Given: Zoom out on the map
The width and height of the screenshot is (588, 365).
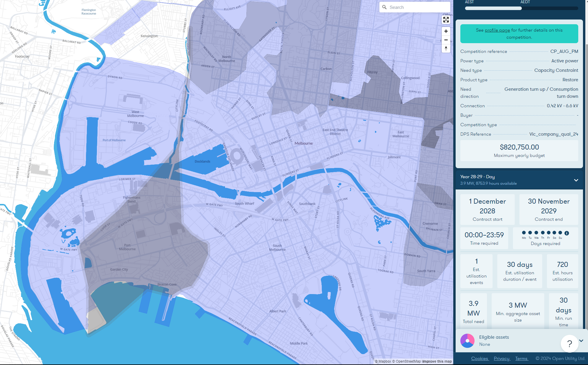Looking at the screenshot, I should click(446, 40).
